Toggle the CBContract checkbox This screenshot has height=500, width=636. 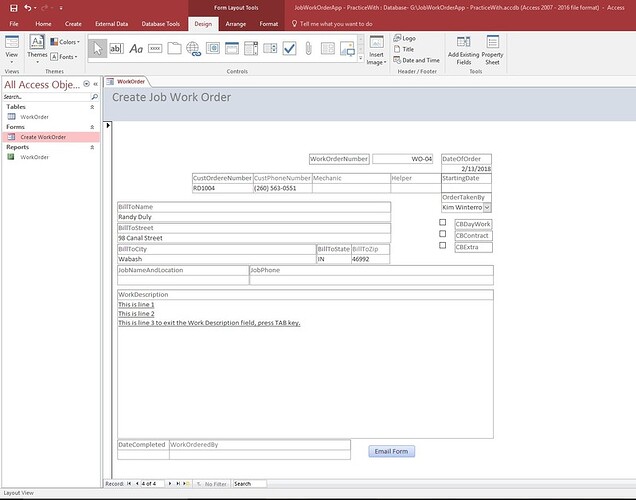pos(443,234)
